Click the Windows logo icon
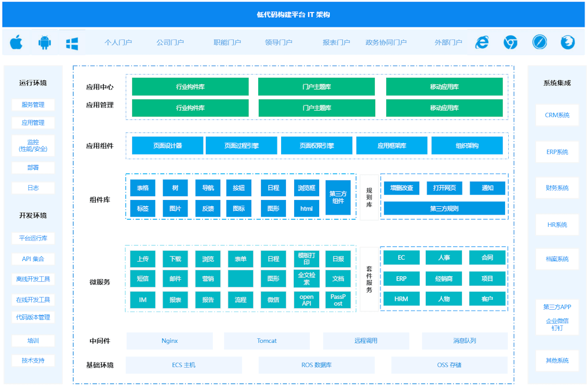588x389 pixels. pyautogui.click(x=72, y=43)
